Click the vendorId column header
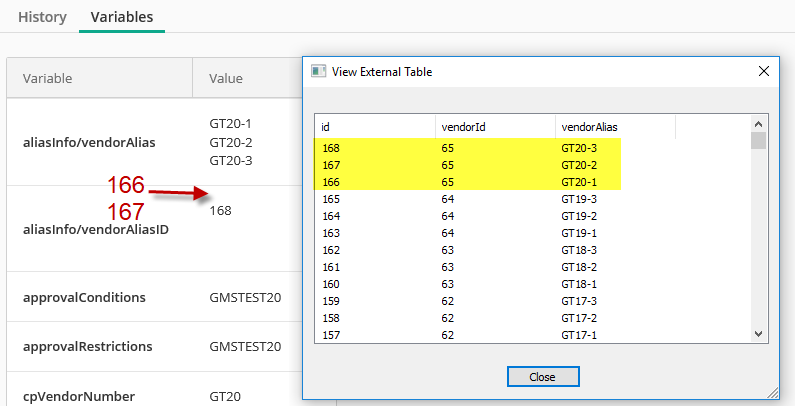The width and height of the screenshot is (795, 406). (x=495, y=127)
